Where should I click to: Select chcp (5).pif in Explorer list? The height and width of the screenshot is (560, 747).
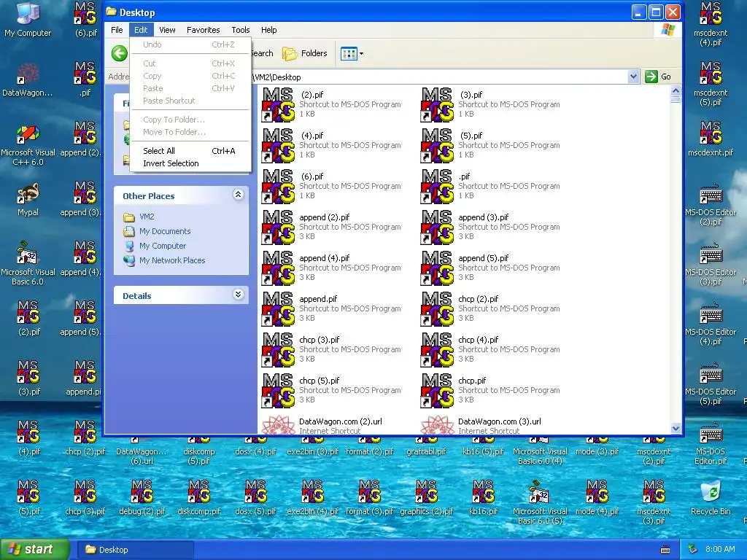[x=332, y=391]
